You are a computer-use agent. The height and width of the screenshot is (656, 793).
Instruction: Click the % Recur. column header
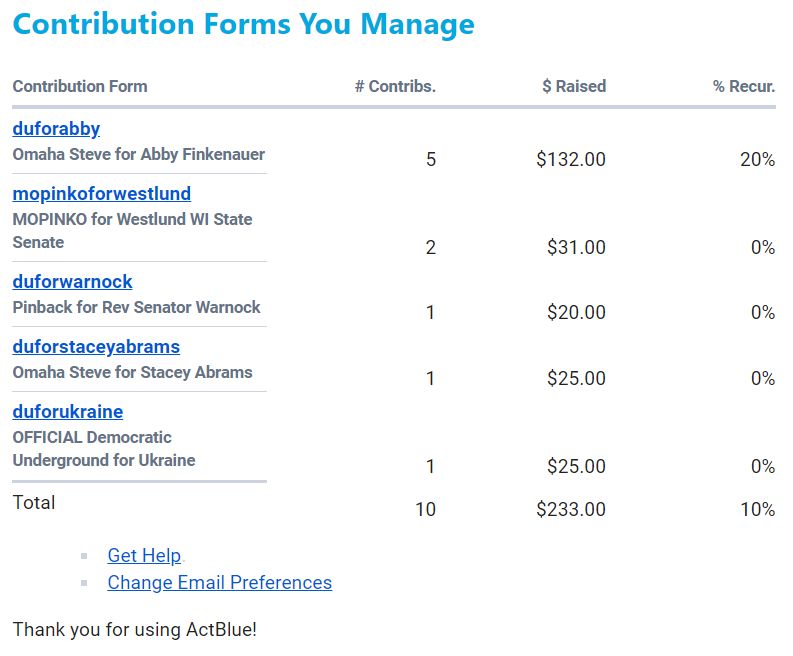744,86
